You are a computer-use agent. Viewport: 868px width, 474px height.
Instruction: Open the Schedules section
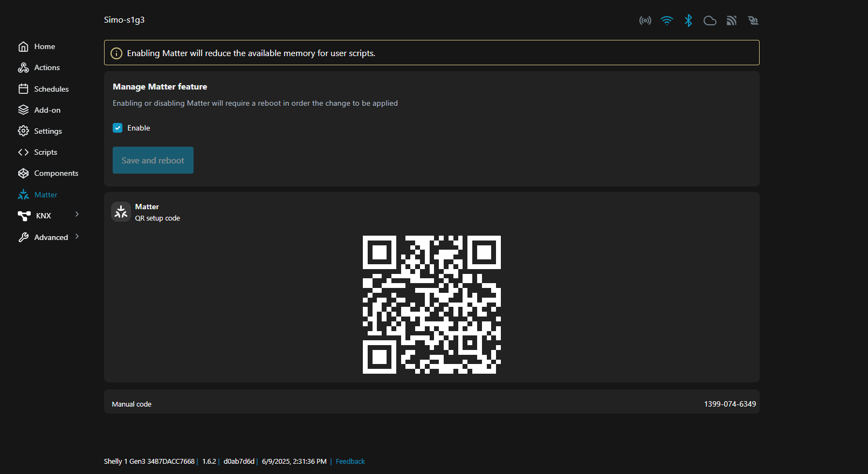(x=51, y=89)
